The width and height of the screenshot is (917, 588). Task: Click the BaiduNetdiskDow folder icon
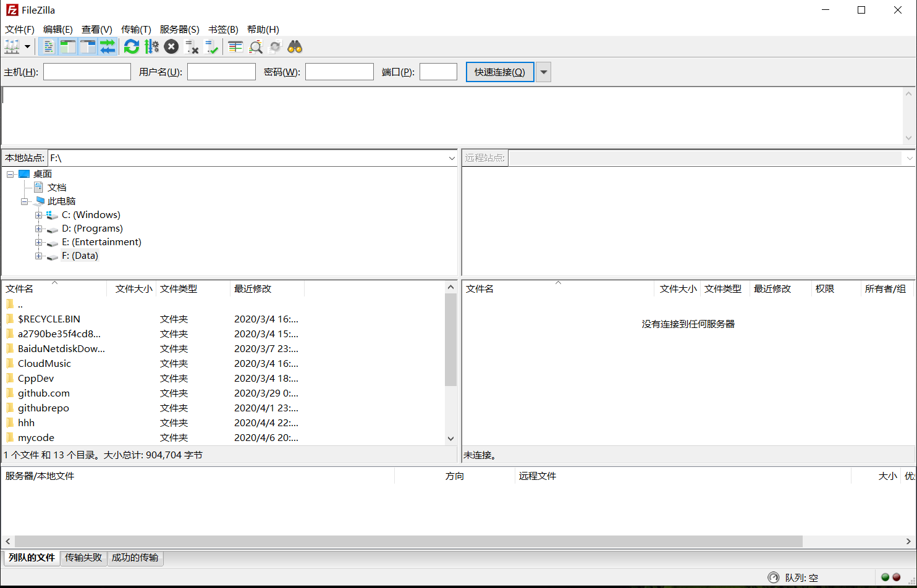point(10,348)
